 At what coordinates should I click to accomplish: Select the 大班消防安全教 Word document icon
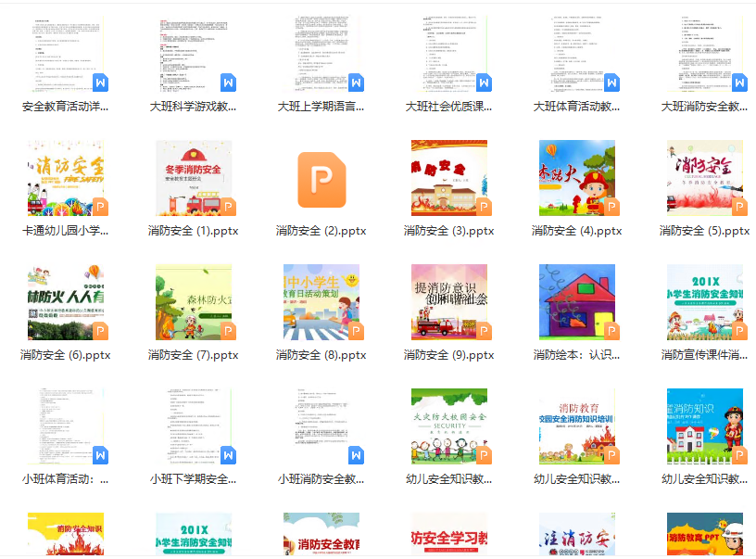click(x=704, y=53)
